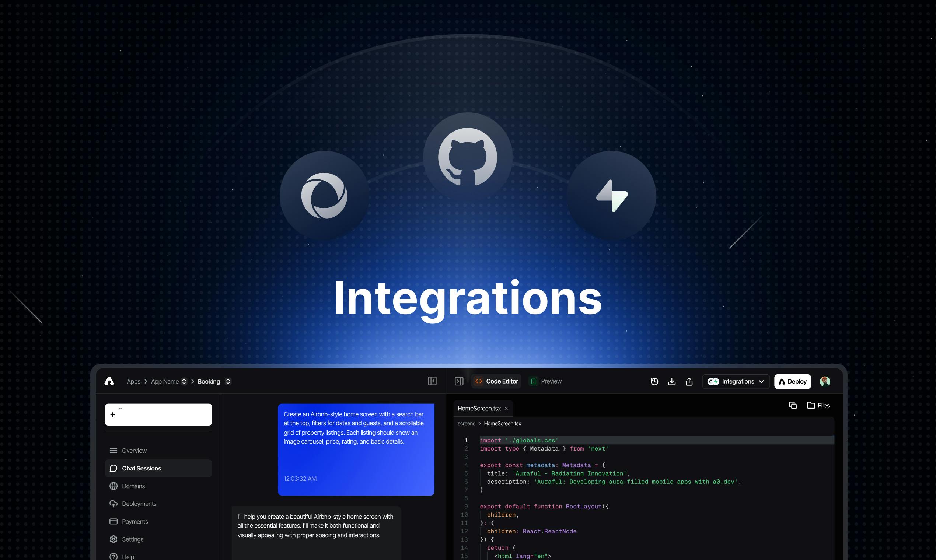The image size is (936, 560).
Task: Click the lightning bolt integration logo
Action: point(612,196)
